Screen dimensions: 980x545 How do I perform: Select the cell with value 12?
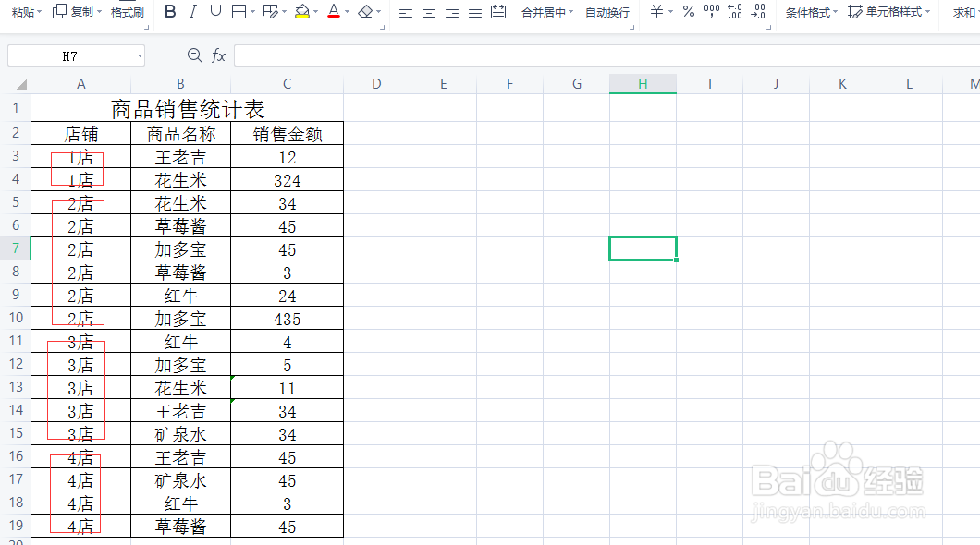[x=287, y=157]
